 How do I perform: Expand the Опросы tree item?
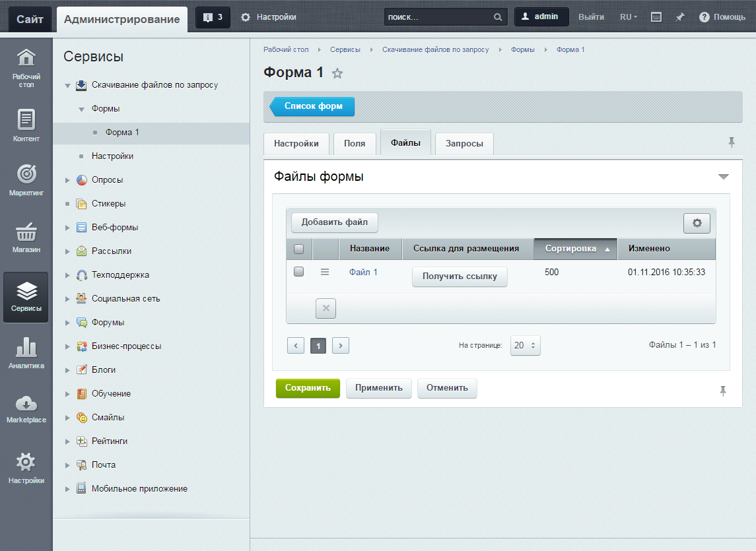point(67,180)
